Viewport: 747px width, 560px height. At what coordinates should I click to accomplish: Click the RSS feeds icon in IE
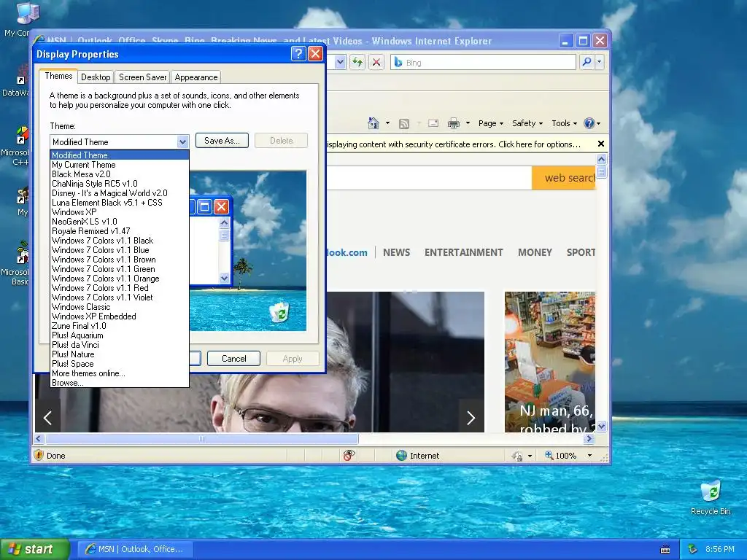pos(404,124)
